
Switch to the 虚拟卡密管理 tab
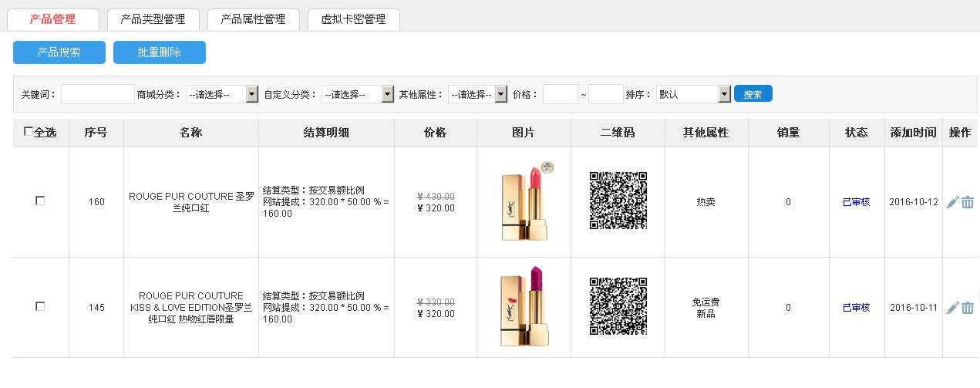point(353,19)
